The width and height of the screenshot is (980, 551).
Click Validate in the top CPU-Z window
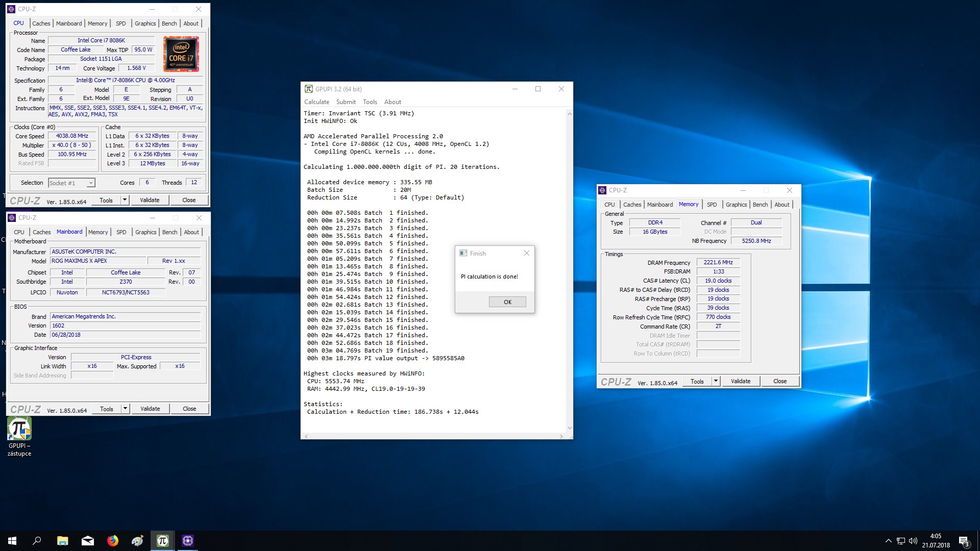coord(150,200)
